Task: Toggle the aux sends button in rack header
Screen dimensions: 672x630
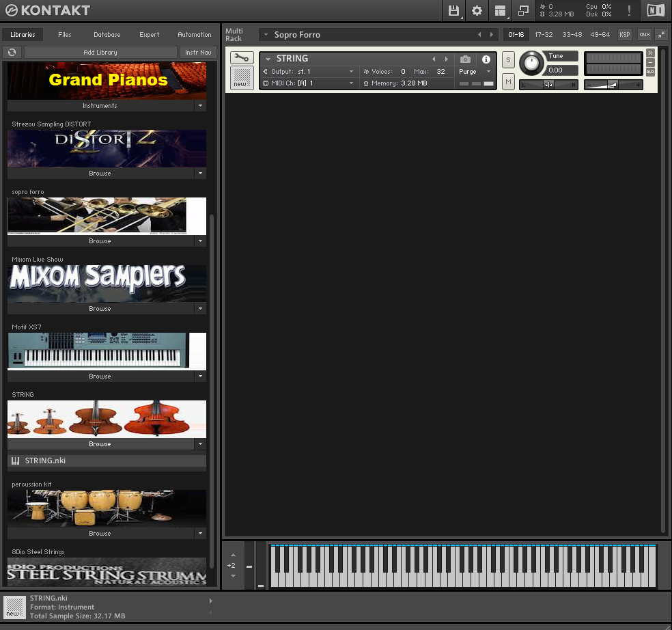Action: tap(645, 35)
